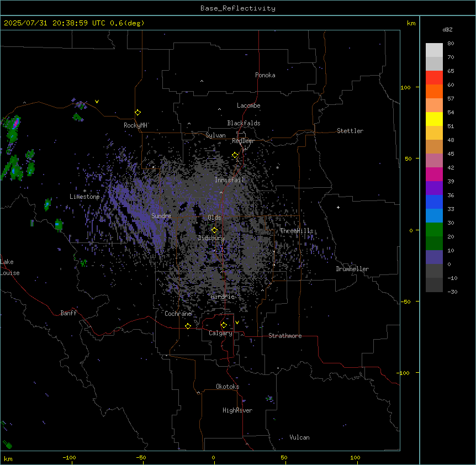476x465 pixels.
Task: Click the Strathmore label
Action: pos(285,336)
